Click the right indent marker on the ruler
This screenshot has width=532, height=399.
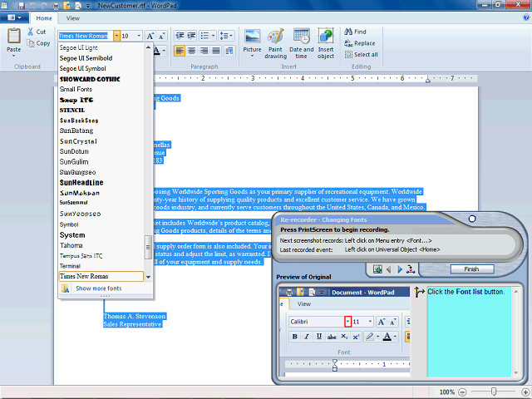pyautogui.click(x=428, y=80)
